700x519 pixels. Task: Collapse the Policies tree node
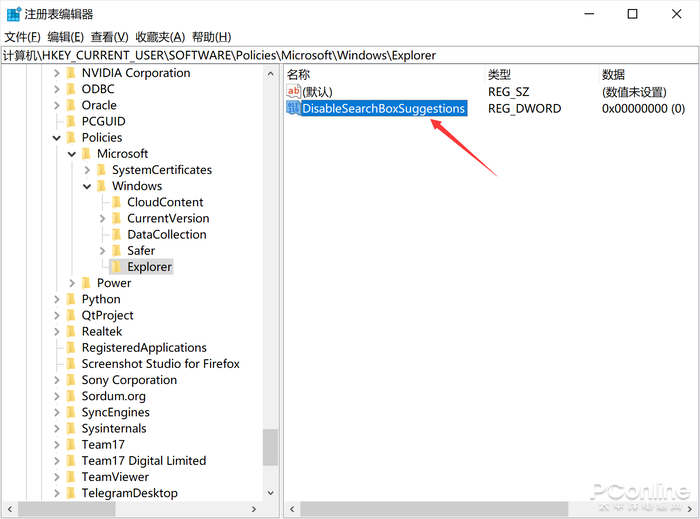[x=57, y=138]
